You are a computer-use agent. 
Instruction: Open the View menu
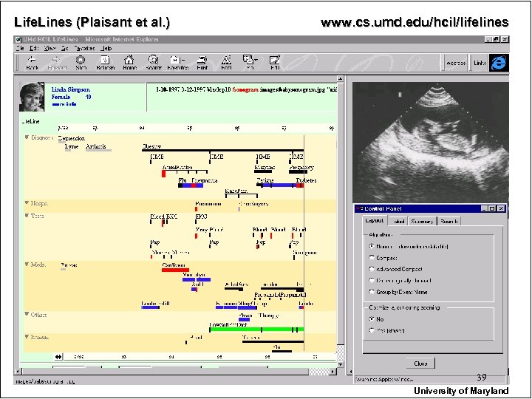point(50,49)
